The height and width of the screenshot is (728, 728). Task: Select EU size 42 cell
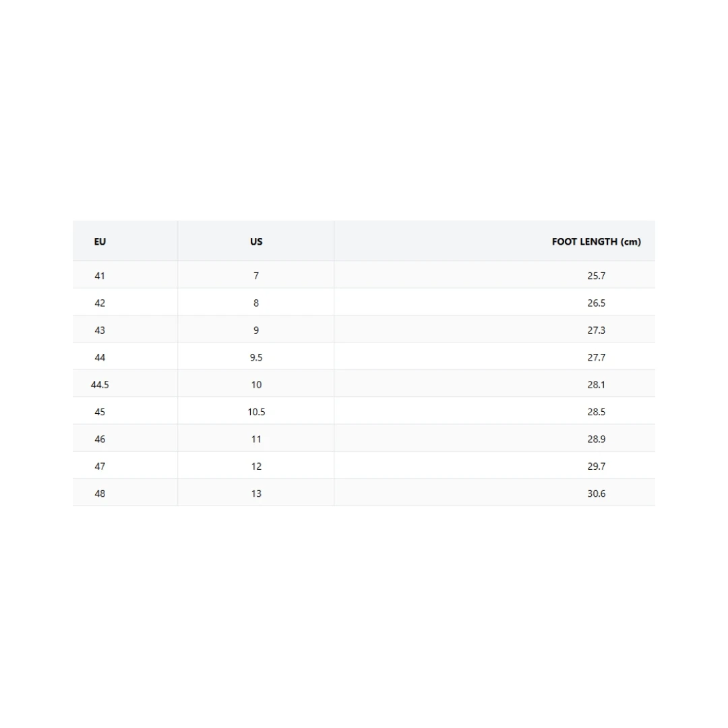click(x=100, y=303)
